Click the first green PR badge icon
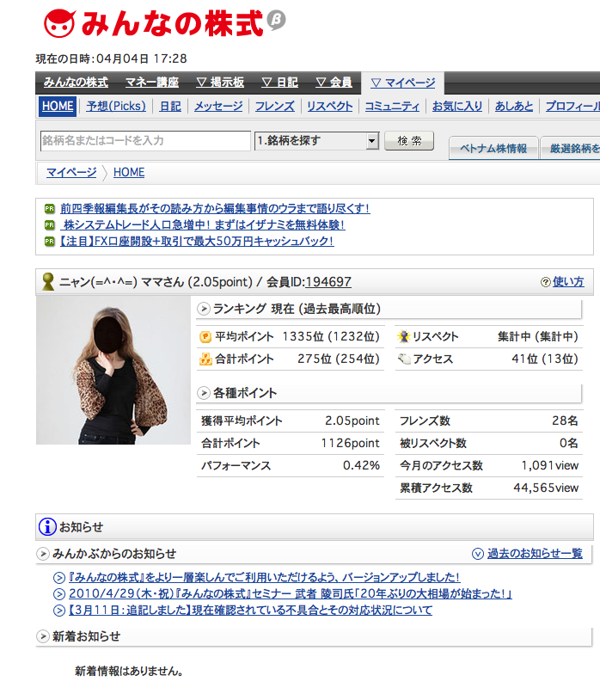The image size is (600, 700). point(50,209)
